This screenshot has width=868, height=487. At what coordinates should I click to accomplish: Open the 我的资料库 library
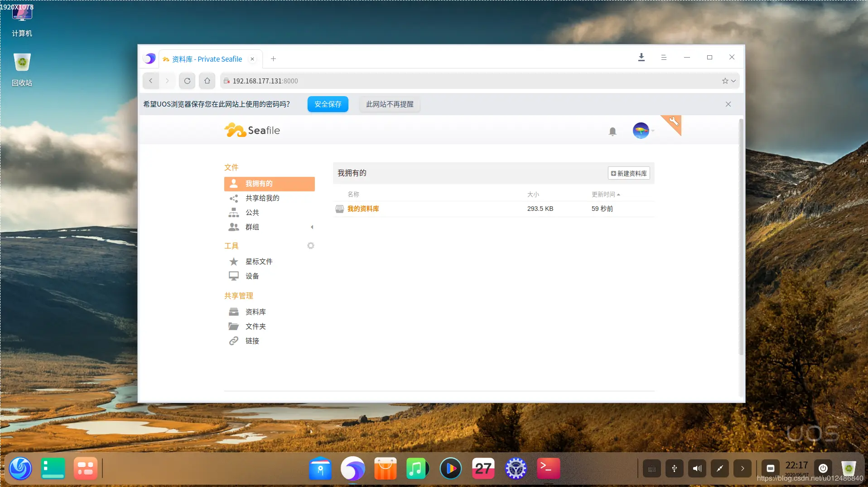[363, 209]
